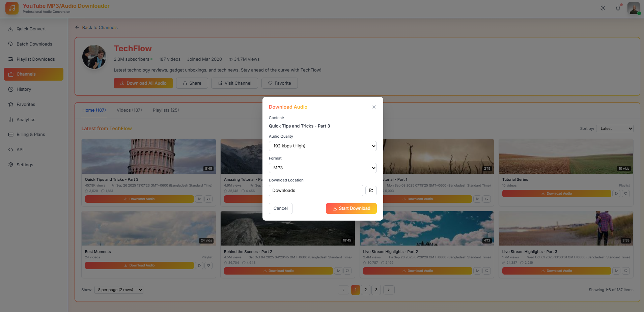Open the Analytics panel
This screenshot has height=312, width=644.
(x=26, y=119)
